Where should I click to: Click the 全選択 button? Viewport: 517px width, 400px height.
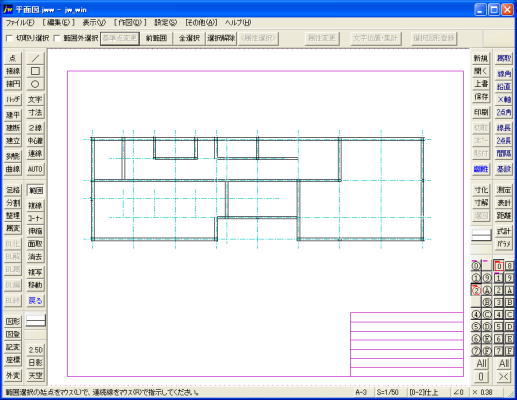click(x=189, y=38)
